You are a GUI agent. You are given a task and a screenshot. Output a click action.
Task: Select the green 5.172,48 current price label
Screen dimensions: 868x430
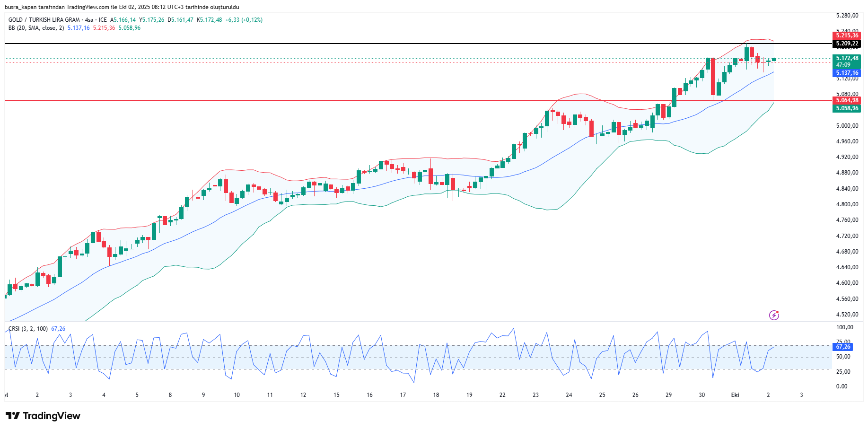[x=846, y=58]
